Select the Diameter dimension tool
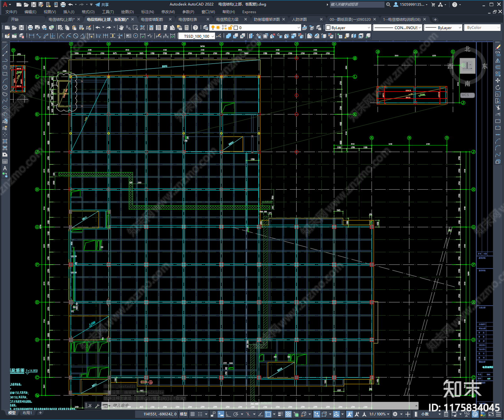Image resolution: width=504 pixels, height=420 pixels. (76, 36)
